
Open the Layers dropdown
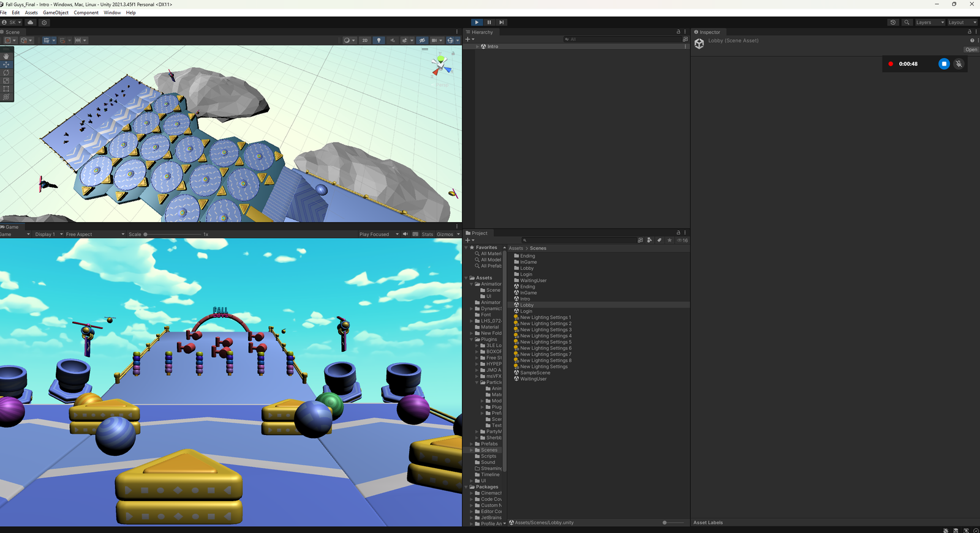click(x=930, y=22)
